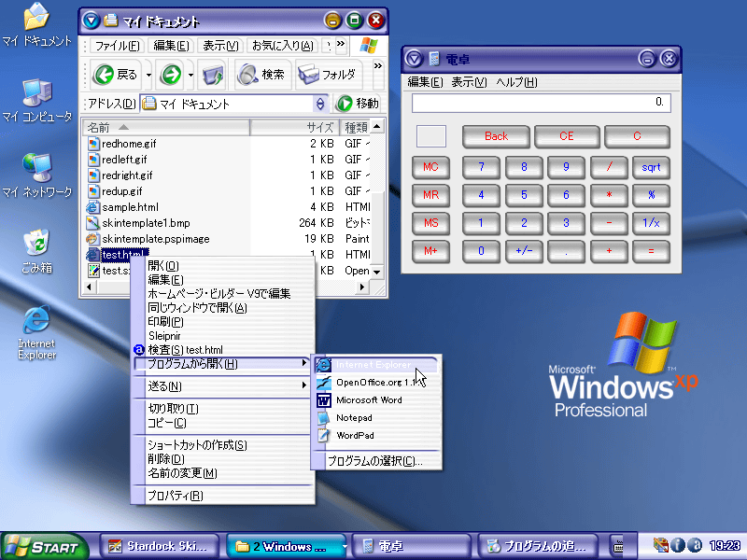
Task: Click the horizontal scrollbar left arrow
Action: [x=89, y=287]
